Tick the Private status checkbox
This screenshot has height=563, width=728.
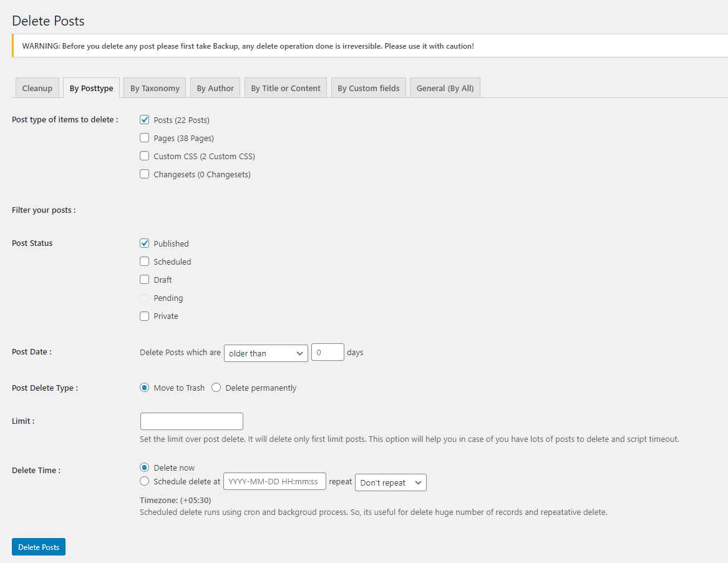click(x=145, y=316)
